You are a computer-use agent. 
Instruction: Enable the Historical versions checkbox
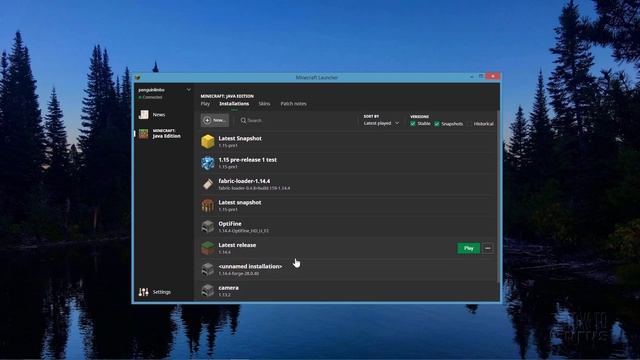tap(470, 123)
